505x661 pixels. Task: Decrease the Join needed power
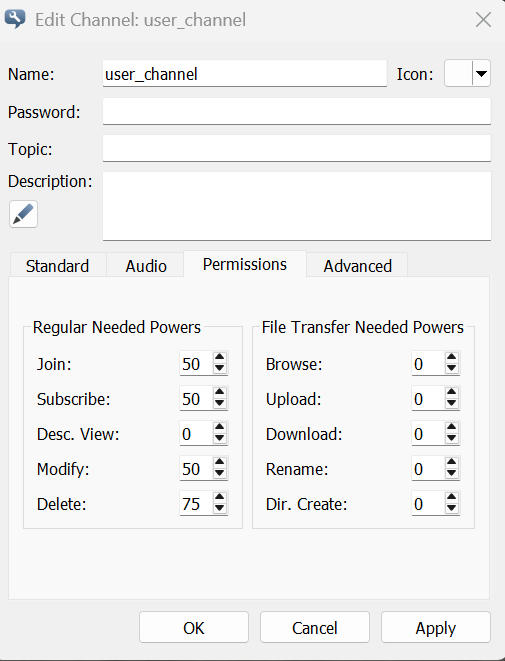click(219, 368)
